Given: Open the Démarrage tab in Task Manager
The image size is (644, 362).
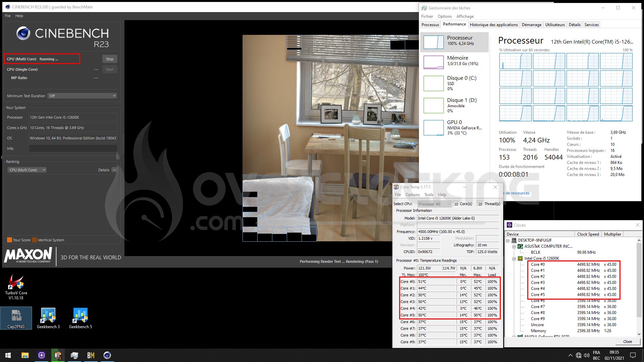Looking at the screenshot, I should point(531,25).
